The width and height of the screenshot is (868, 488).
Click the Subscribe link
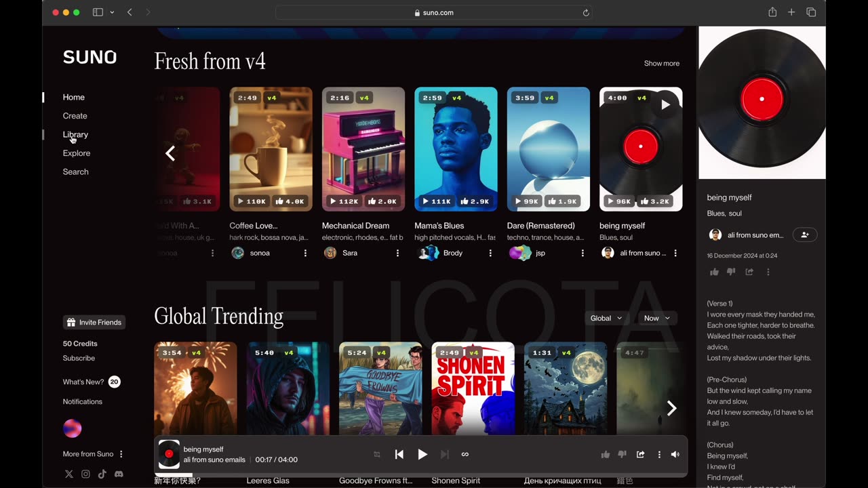coord(79,358)
